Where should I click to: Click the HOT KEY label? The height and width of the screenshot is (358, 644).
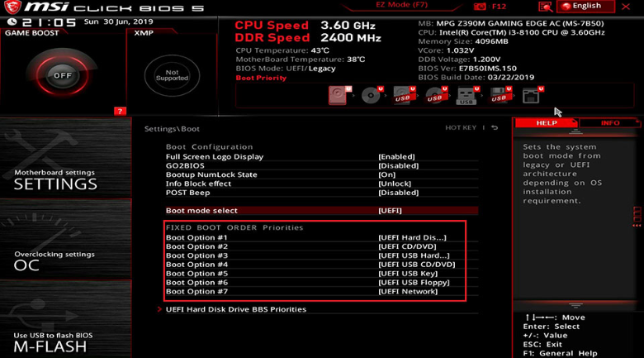(461, 128)
